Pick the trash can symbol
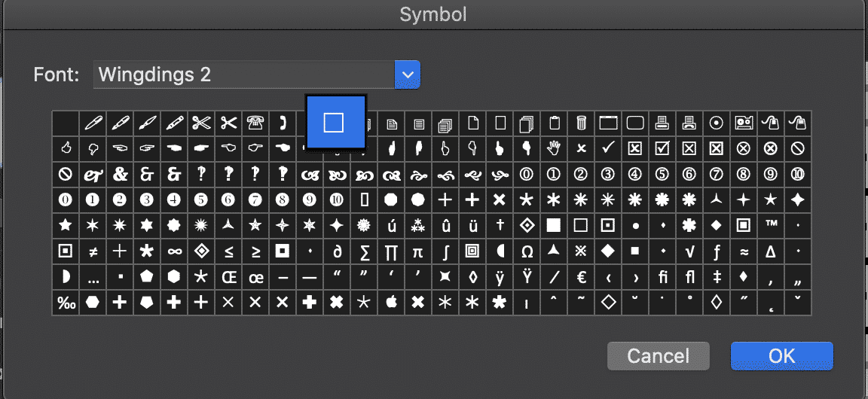This screenshot has width=868, height=399. pyautogui.click(x=581, y=123)
